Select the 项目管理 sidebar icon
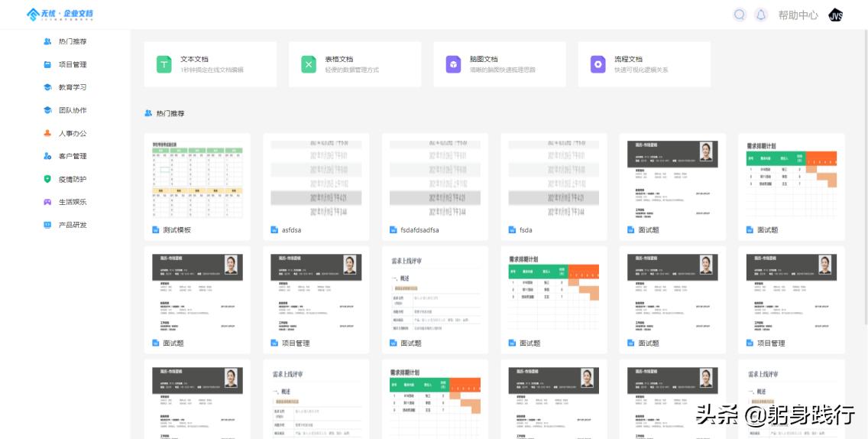Viewport: 868px width, 439px height. click(x=47, y=64)
